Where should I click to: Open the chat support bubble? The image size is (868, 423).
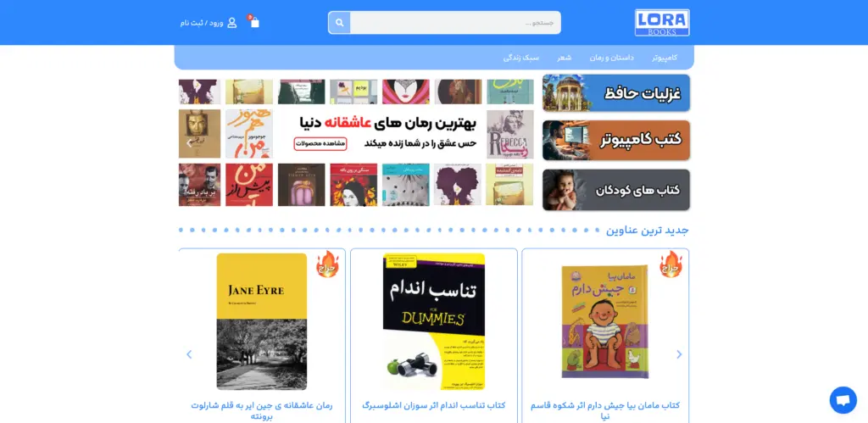click(843, 400)
